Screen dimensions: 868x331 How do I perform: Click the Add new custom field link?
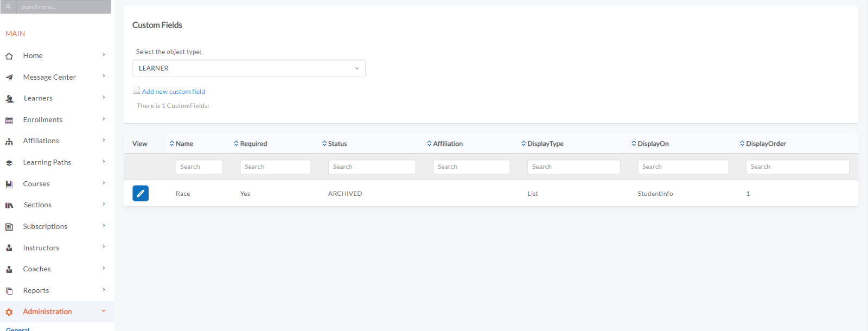(173, 92)
